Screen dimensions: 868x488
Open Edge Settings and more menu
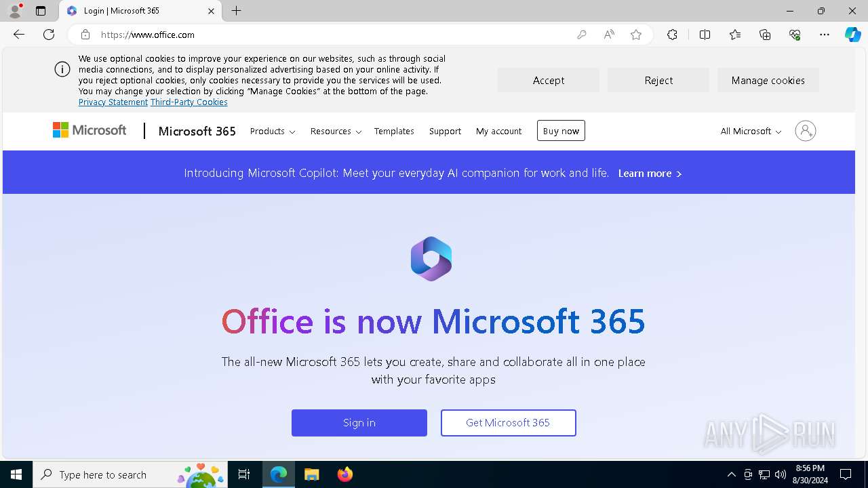pos(825,35)
